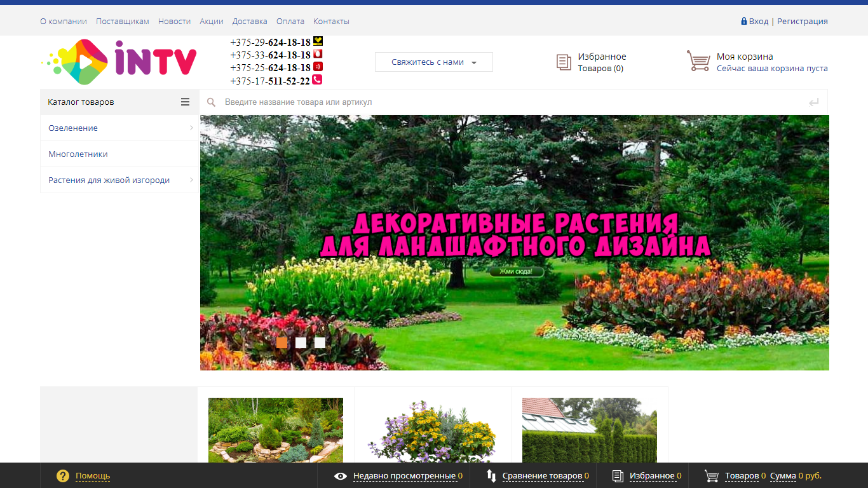Open Контакты in the top menu
868x488 pixels.
point(331,21)
